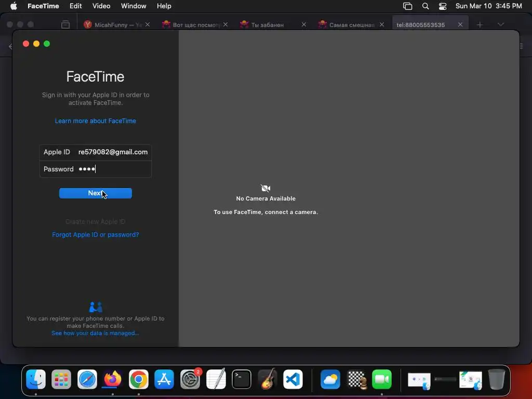532x399 pixels.
Task: Open the FaceTime menu in menu bar
Action: (x=43, y=6)
